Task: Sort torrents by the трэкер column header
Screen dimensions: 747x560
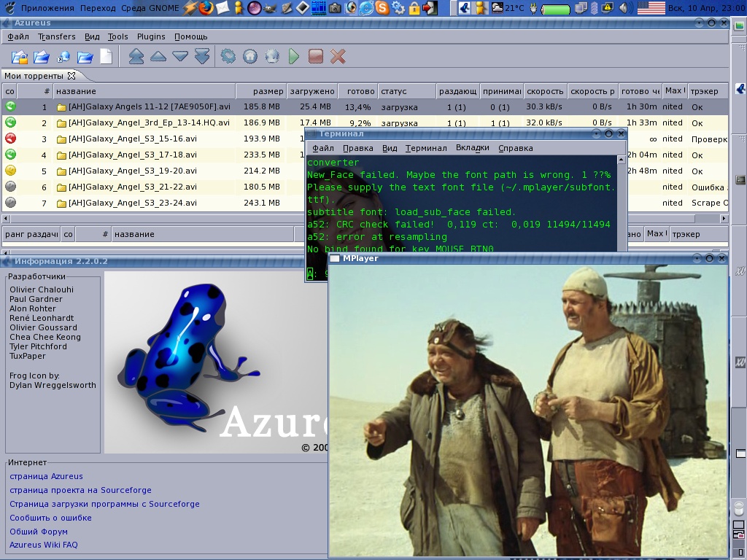Action: 708,91
